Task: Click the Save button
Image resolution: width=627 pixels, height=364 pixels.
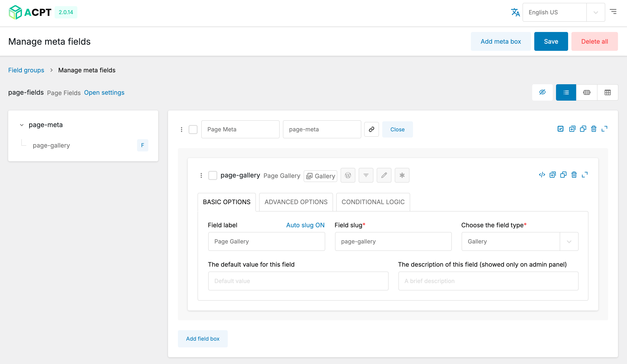Action: 551,41
